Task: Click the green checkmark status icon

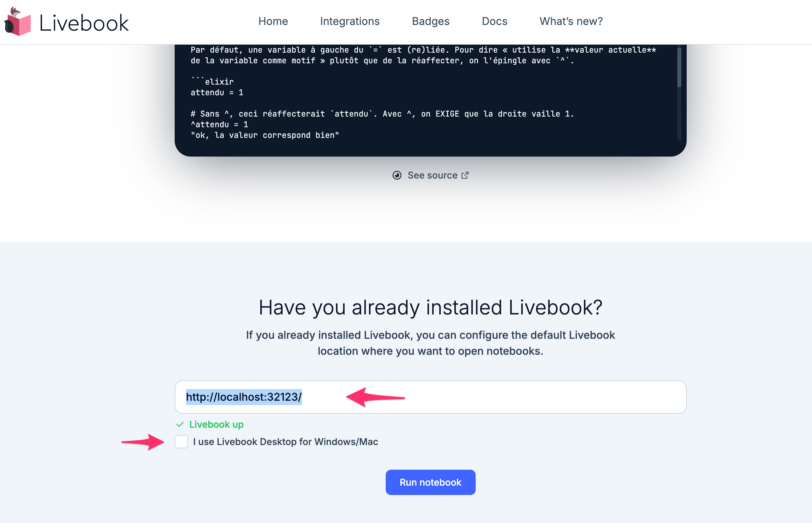Action: pyautogui.click(x=180, y=424)
